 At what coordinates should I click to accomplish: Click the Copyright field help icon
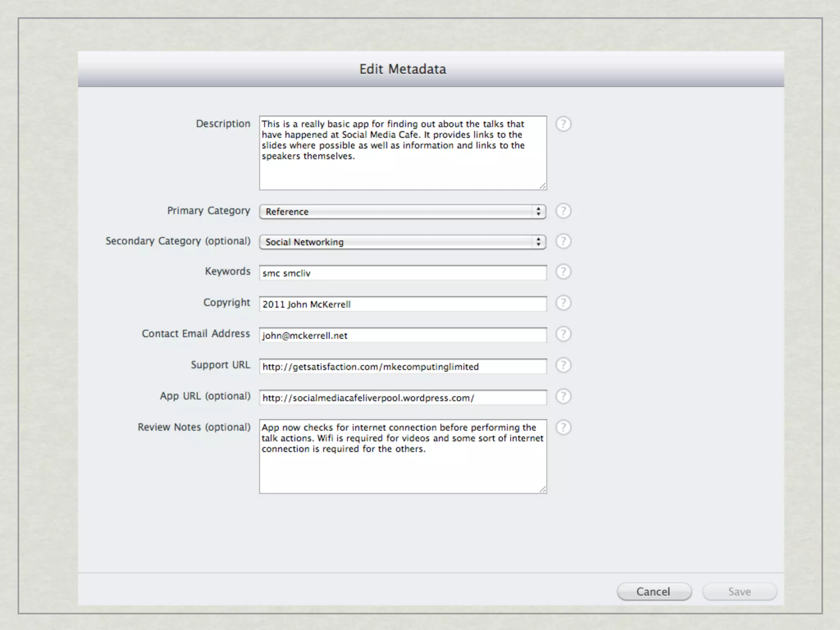coord(563,303)
